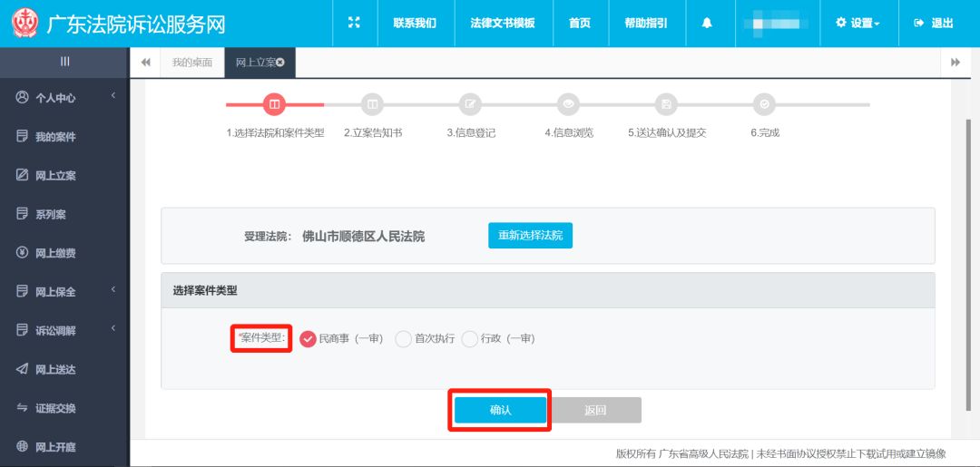The image size is (980, 467).
Task: Click 退出 to log out
Action: [x=935, y=23]
